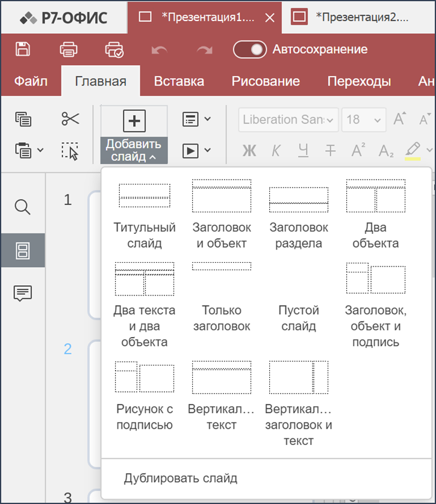Toggle strikethrough formatting
The height and width of the screenshot is (504, 436).
(x=331, y=151)
